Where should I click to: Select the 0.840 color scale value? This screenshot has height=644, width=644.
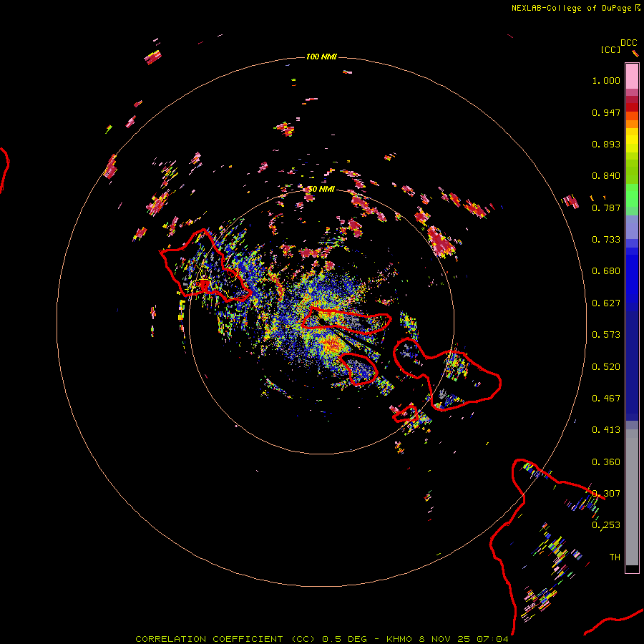click(606, 176)
